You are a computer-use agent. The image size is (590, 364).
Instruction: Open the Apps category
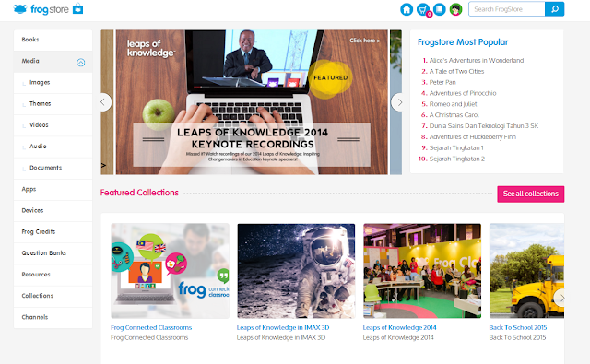click(x=53, y=190)
